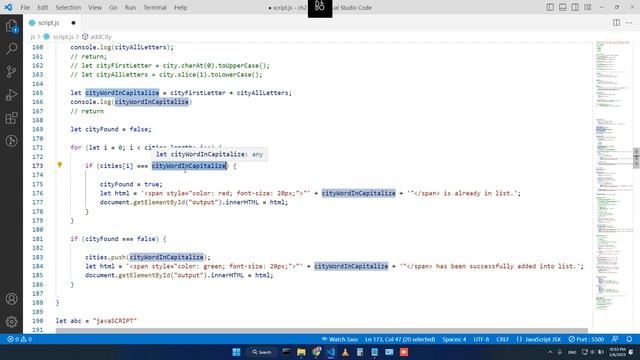Change encoding via UTF-8 status item
This screenshot has height=360, width=640.
[x=481, y=339]
